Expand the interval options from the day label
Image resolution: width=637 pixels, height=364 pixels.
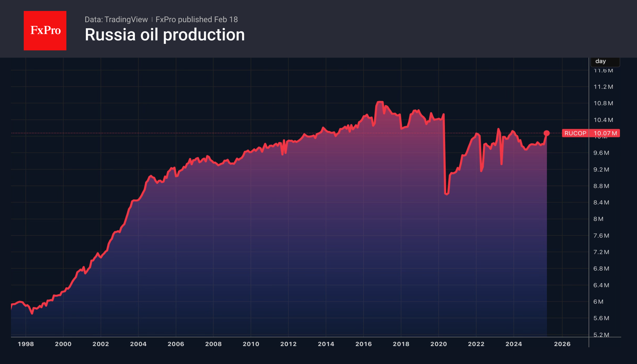point(605,61)
